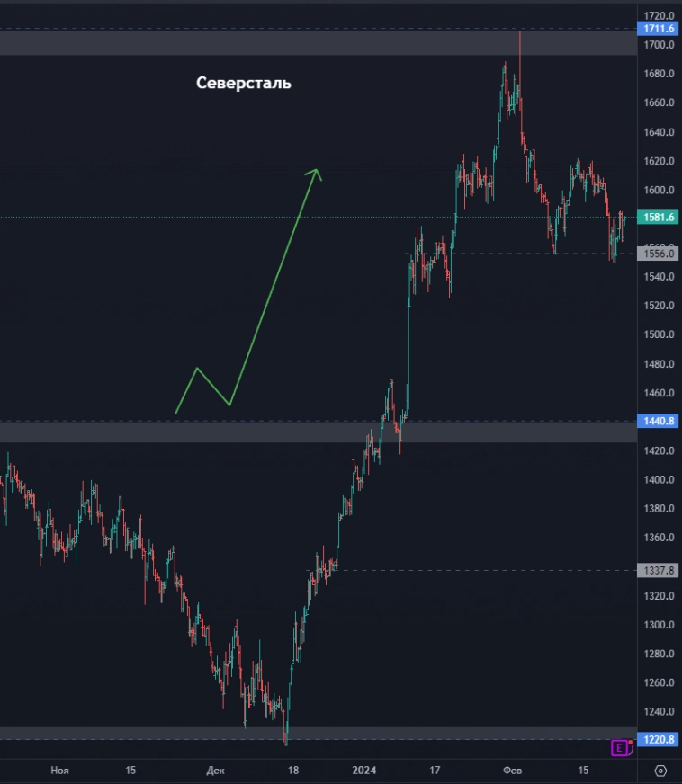Image resolution: width=682 pixels, height=784 pixels.
Task: Click the 1700.0 price scale value
Action: click(x=659, y=45)
